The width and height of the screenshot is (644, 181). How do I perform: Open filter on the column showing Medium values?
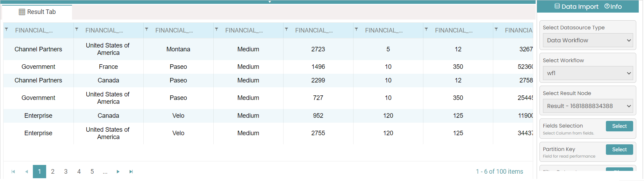coord(216,30)
